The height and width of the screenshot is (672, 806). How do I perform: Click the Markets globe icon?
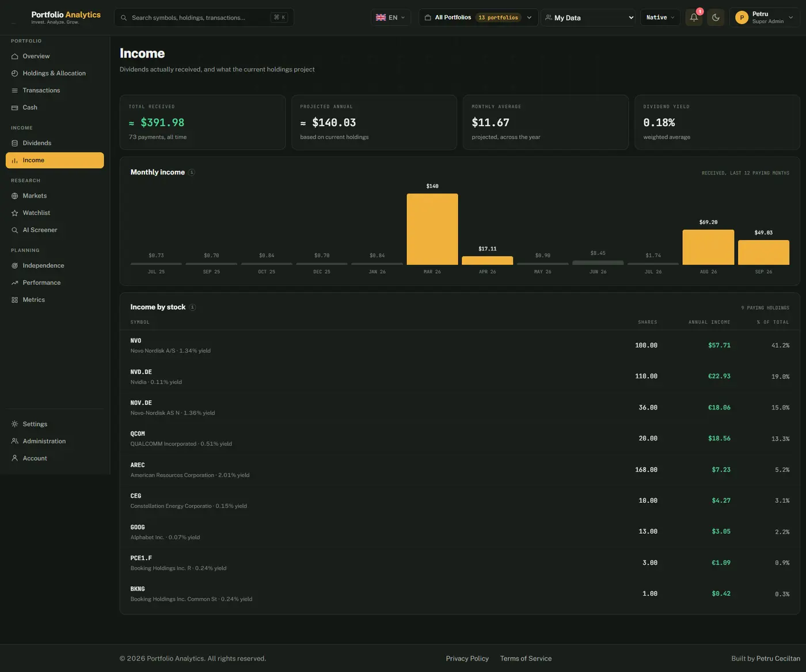[15, 196]
